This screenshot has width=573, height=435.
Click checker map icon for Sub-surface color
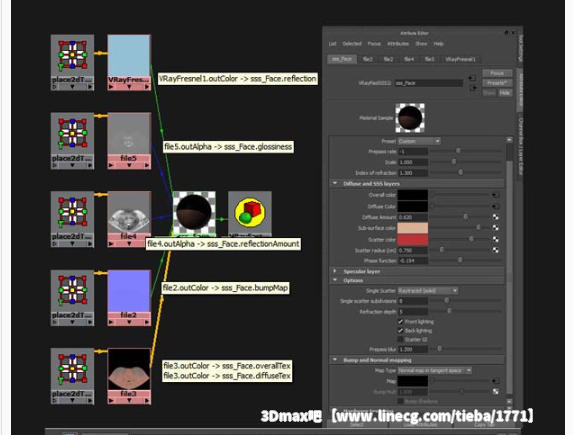click(x=495, y=228)
